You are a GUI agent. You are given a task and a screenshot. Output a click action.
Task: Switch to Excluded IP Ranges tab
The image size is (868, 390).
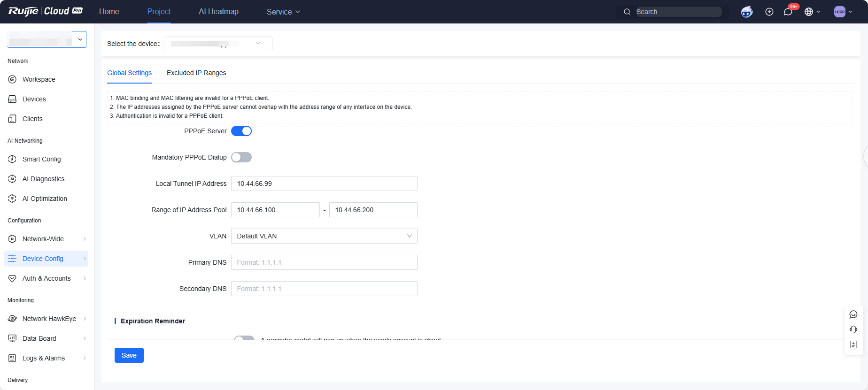pos(196,73)
